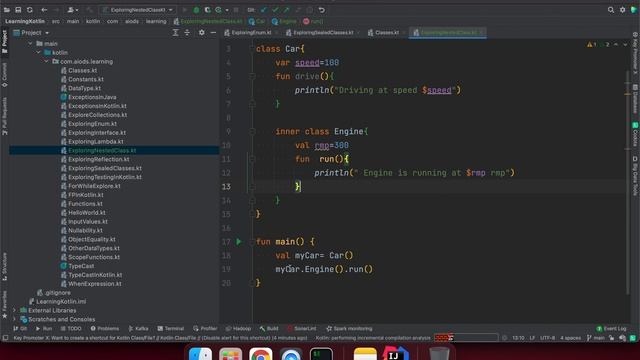Click the Git push green arrow icon
640x360 pixels.
click(287, 10)
